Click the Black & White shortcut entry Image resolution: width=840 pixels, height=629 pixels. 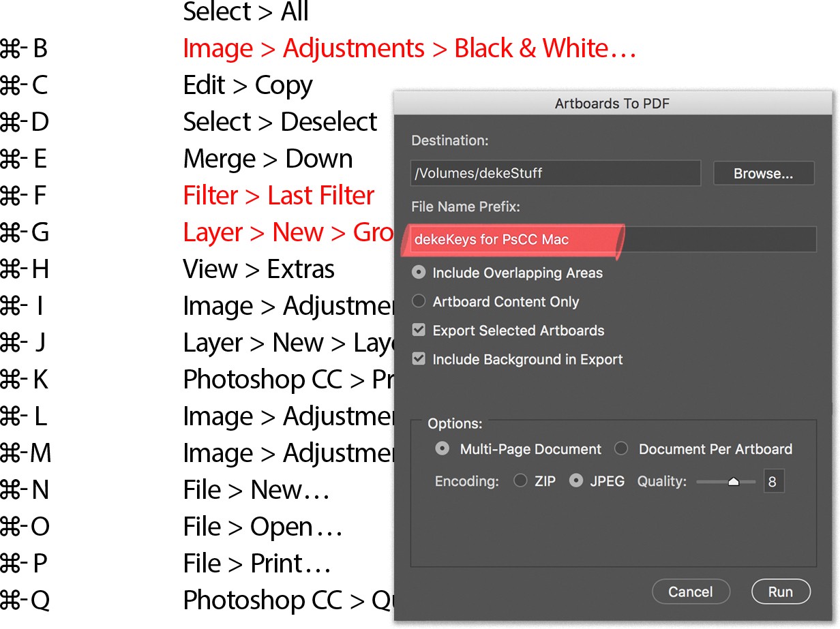(x=409, y=48)
